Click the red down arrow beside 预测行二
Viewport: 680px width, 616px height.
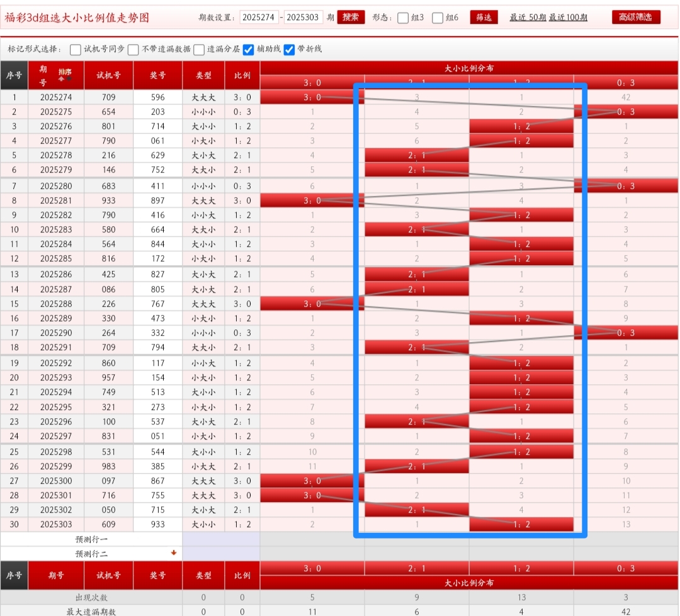point(174,552)
